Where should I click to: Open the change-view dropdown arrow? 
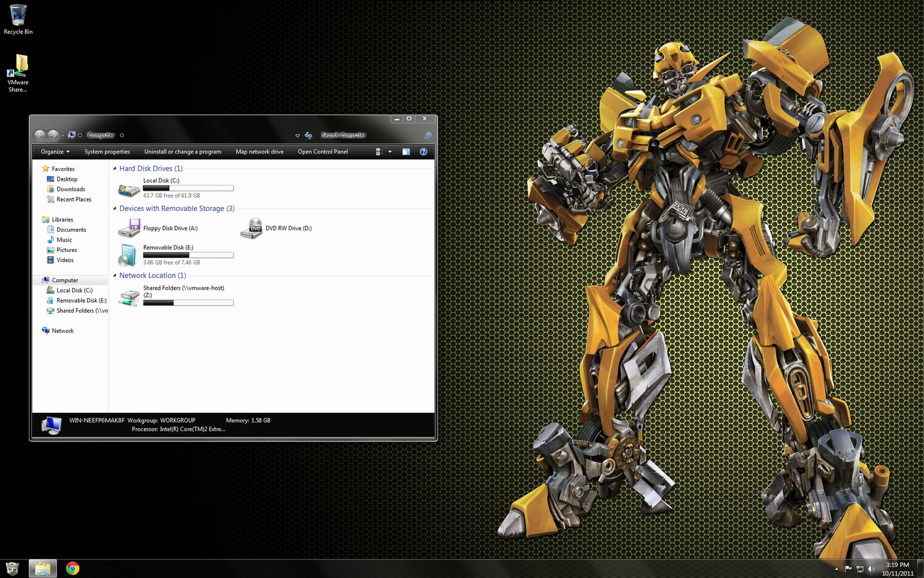point(389,151)
